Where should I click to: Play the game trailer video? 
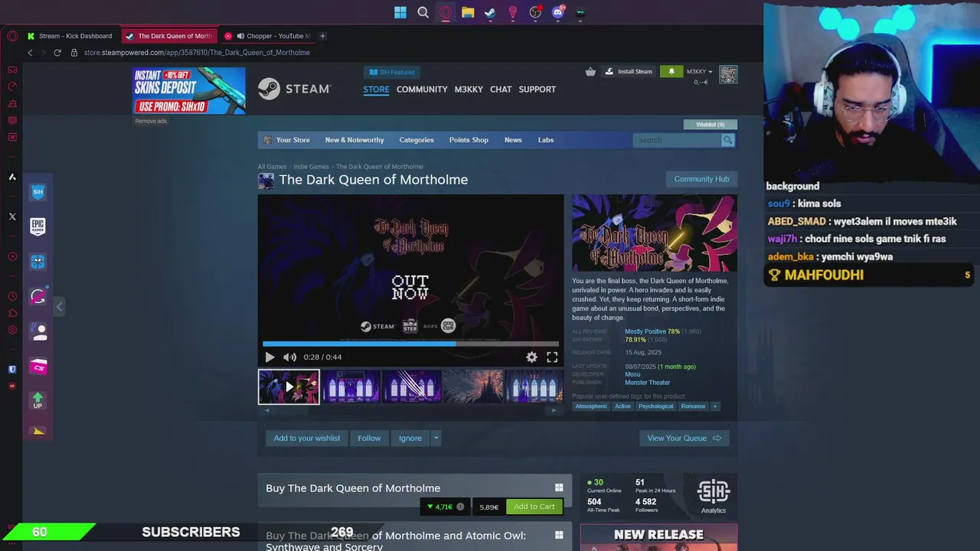(269, 357)
